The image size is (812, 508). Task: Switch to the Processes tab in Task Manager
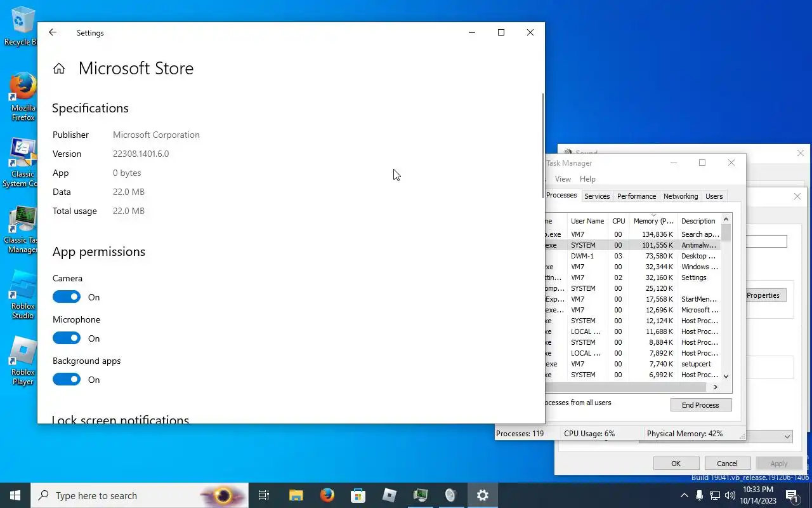tap(561, 196)
